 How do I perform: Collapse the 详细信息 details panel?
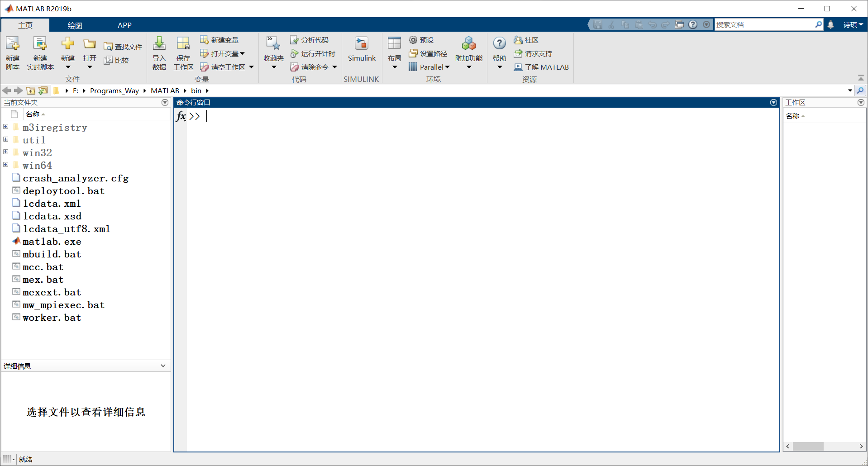(163, 366)
